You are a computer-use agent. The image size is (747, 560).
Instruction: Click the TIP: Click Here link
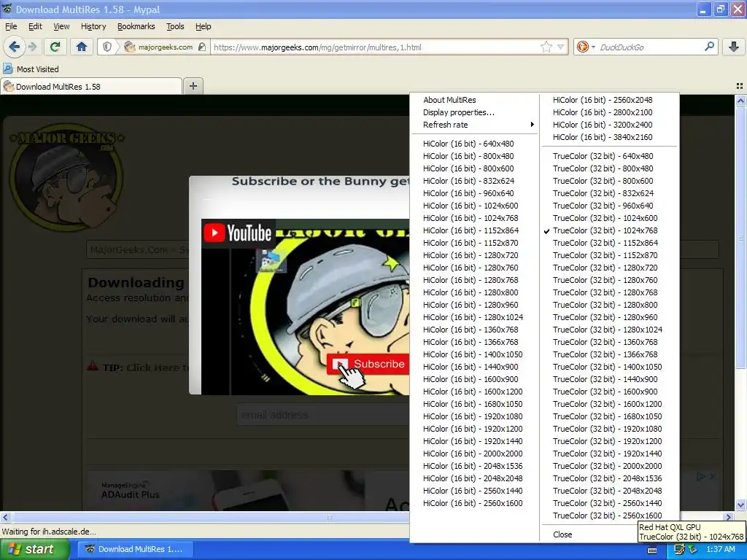pyautogui.click(x=146, y=367)
